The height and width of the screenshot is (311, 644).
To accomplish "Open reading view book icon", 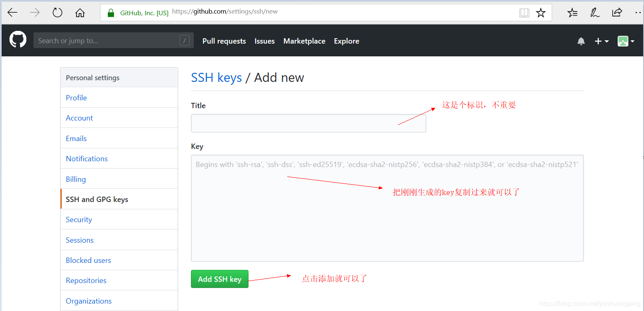I will [524, 13].
